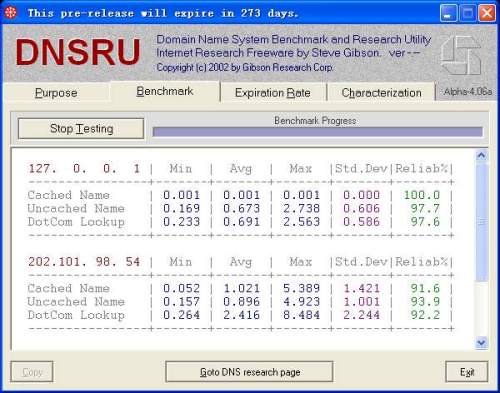Maximize the DNSRU window
The image size is (500, 393).
point(468,13)
